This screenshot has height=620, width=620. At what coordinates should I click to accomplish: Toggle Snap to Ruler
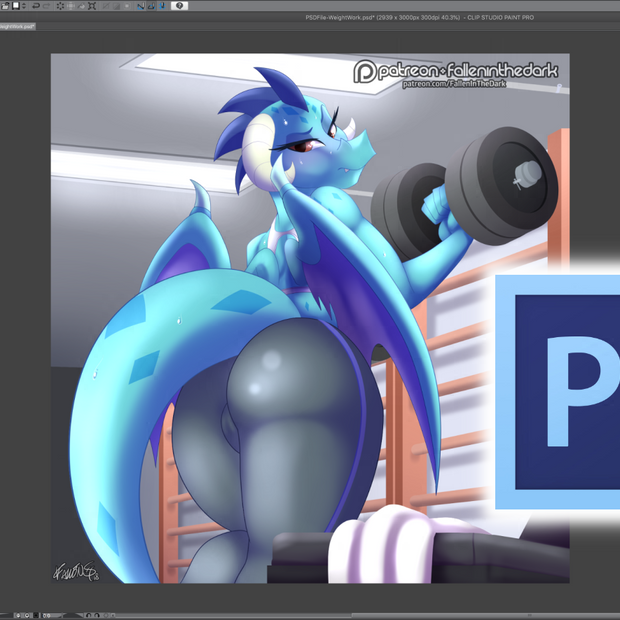[141, 6]
